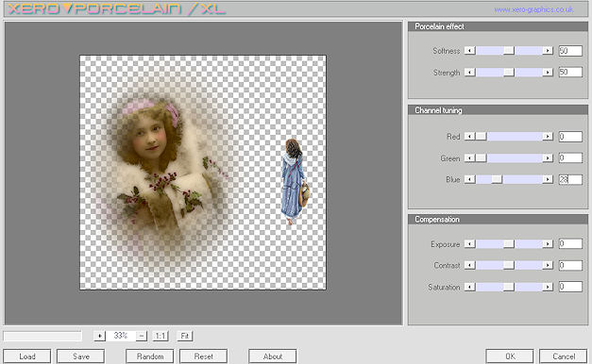The height and width of the screenshot is (364, 592).
Task: Zoom out with minus button
Action: [142, 336]
